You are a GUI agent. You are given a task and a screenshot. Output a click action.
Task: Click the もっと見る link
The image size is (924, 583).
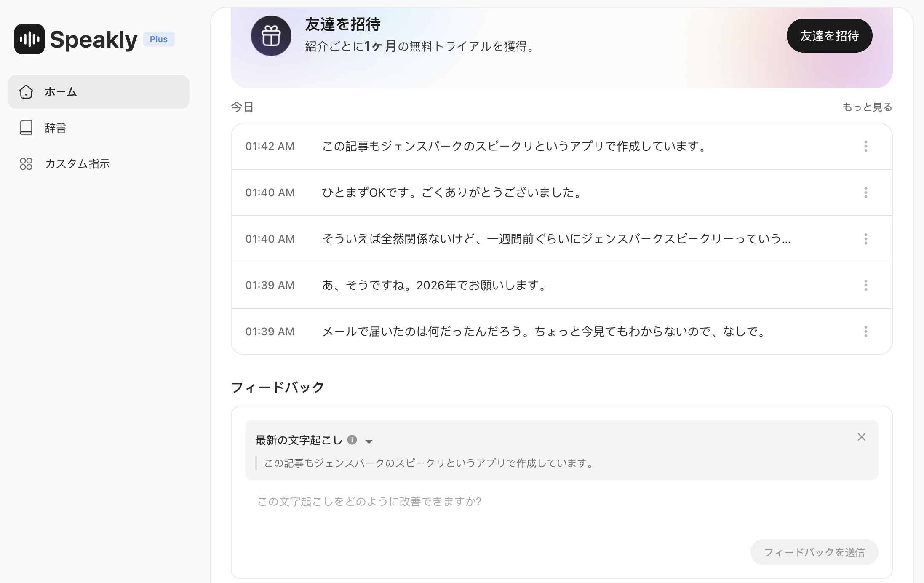click(x=867, y=107)
